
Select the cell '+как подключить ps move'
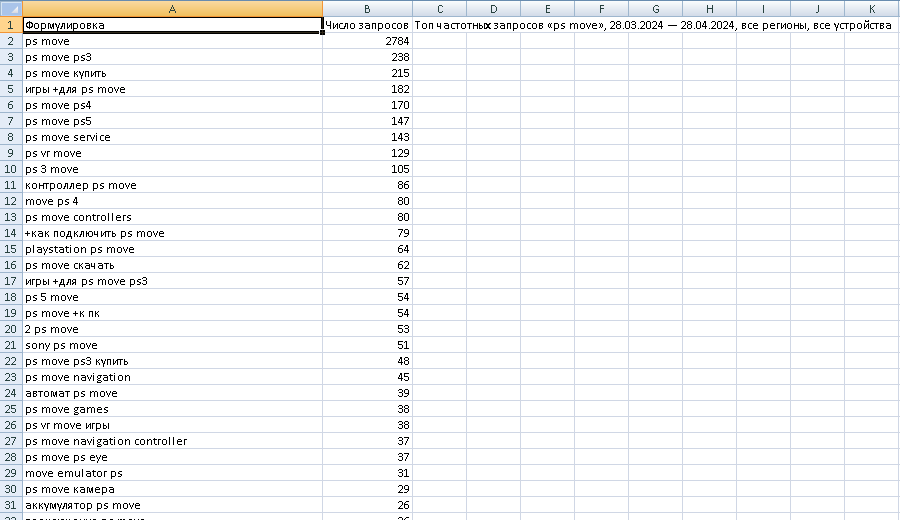pyautogui.click(x=172, y=233)
